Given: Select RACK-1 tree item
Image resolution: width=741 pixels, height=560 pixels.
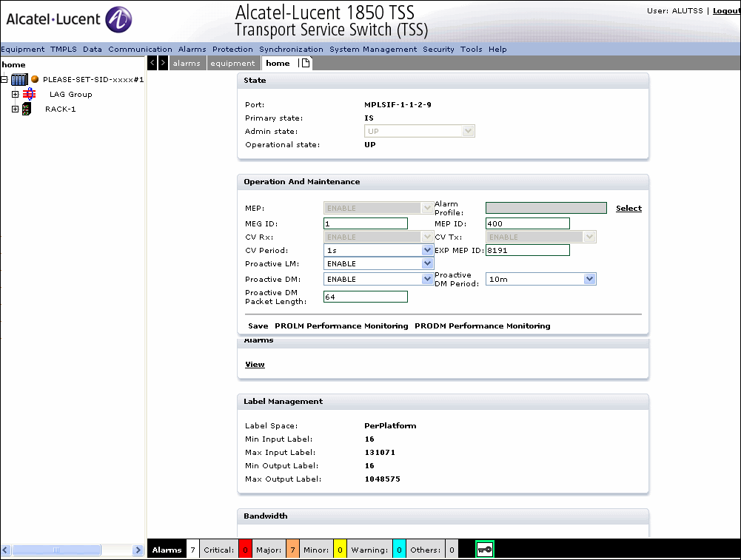Looking at the screenshot, I should (x=61, y=109).
